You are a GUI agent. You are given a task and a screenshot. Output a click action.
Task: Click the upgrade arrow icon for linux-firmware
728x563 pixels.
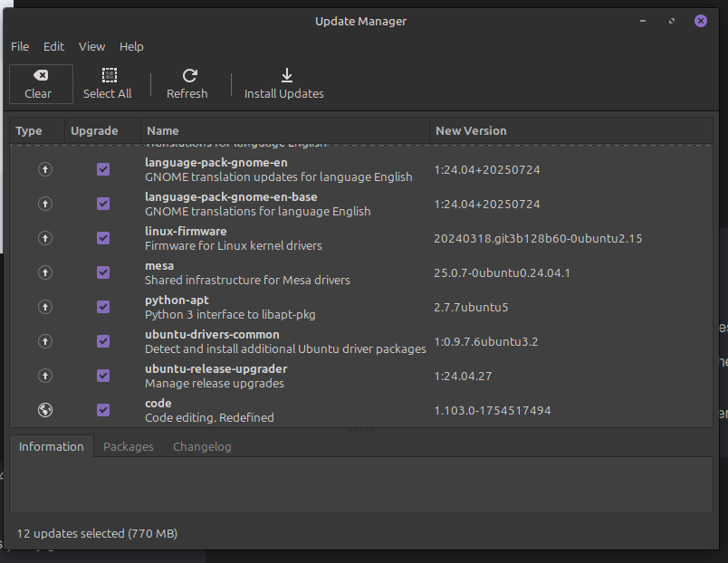pos(45,238)
